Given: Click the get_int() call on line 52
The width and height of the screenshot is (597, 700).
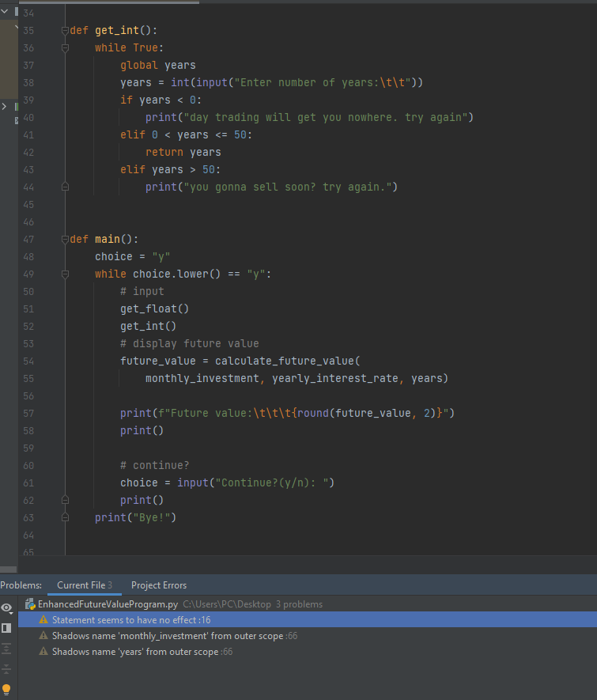Looking at the screenshot, I should coord(148,327).
